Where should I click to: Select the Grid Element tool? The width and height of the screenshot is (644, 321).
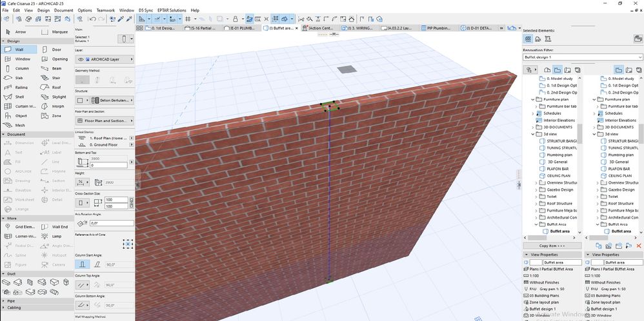[x=19, y=227]
